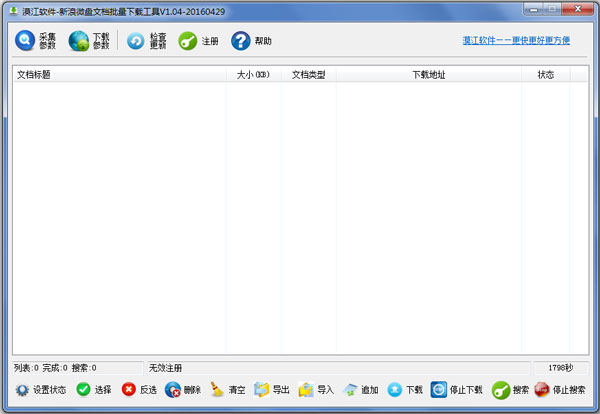
Task: Click the 检查更新 update check icon
Action: tap(146, 41)
